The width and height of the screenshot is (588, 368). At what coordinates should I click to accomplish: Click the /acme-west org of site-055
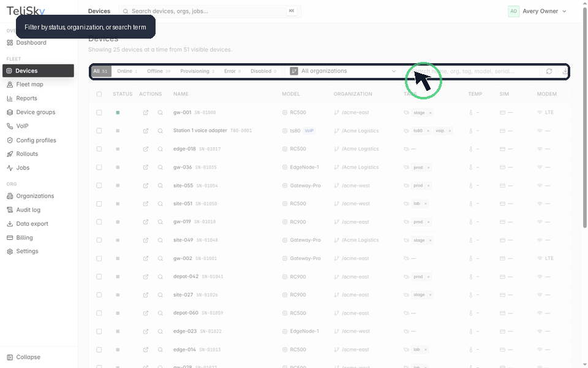click(355, 185)
